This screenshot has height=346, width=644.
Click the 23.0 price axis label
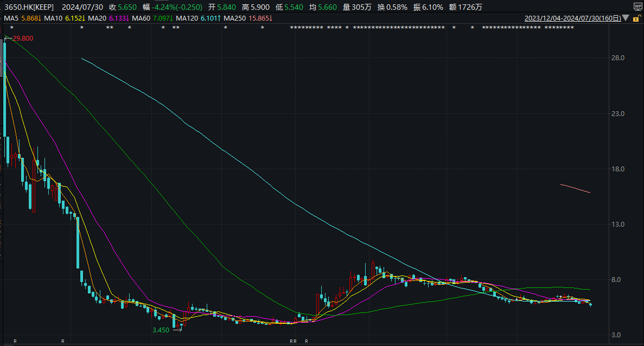(x=618, y=114)
